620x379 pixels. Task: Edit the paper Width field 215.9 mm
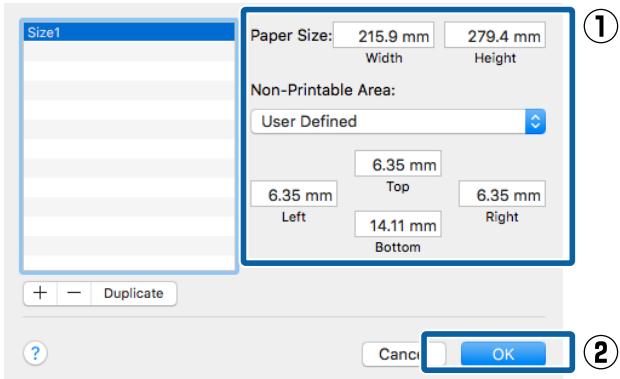click(383, 36)
